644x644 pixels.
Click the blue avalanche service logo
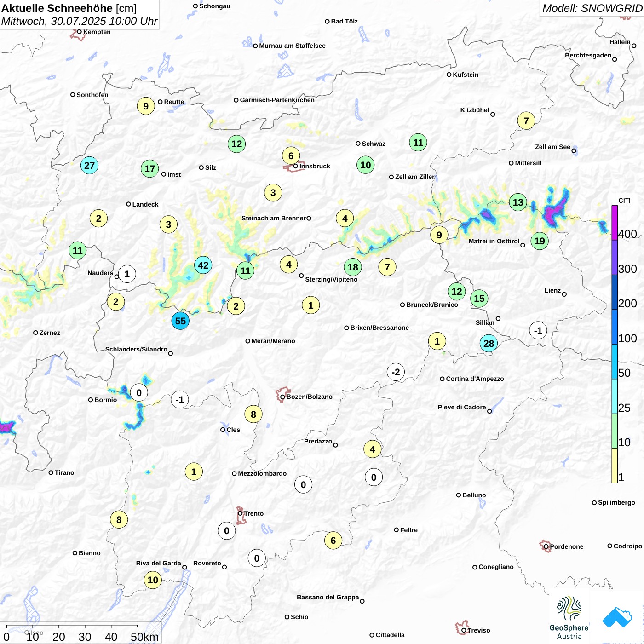[x=617, y=617]
